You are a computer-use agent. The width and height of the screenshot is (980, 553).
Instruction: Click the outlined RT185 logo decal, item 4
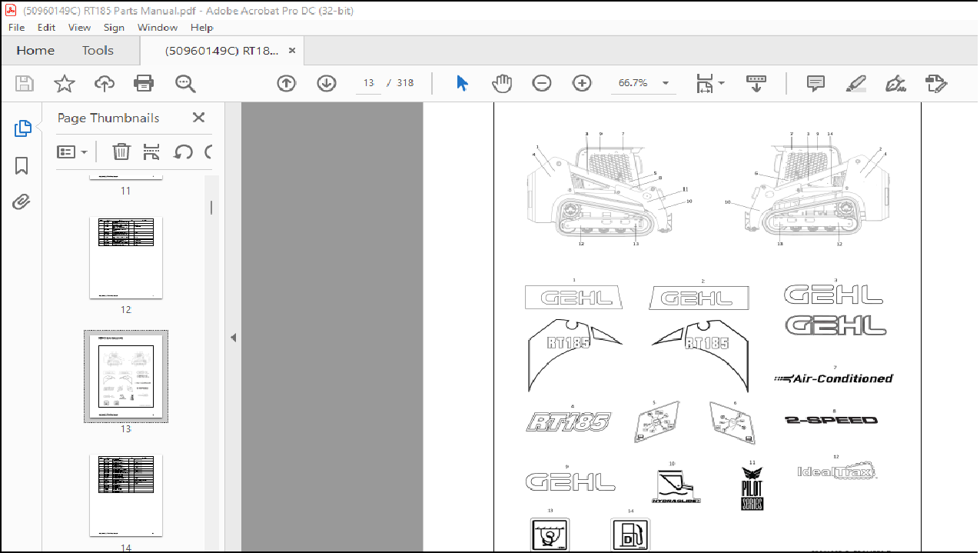(x=568, y=421)
